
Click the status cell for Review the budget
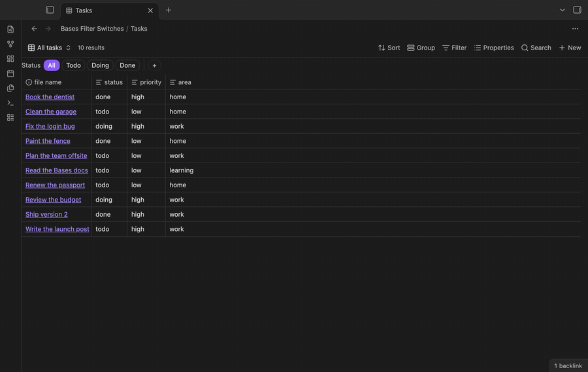coord(109,200)
